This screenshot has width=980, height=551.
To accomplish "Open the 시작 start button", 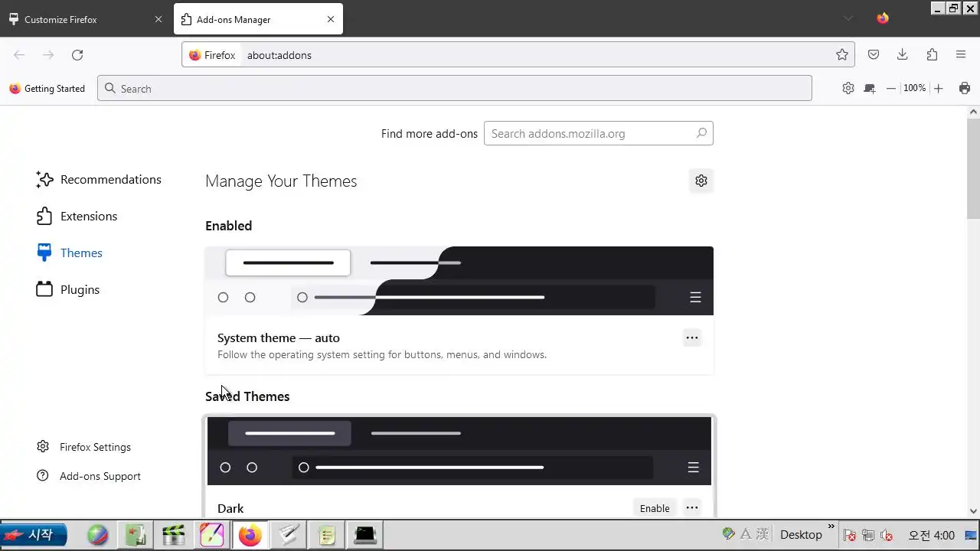I will coord(34,535).
